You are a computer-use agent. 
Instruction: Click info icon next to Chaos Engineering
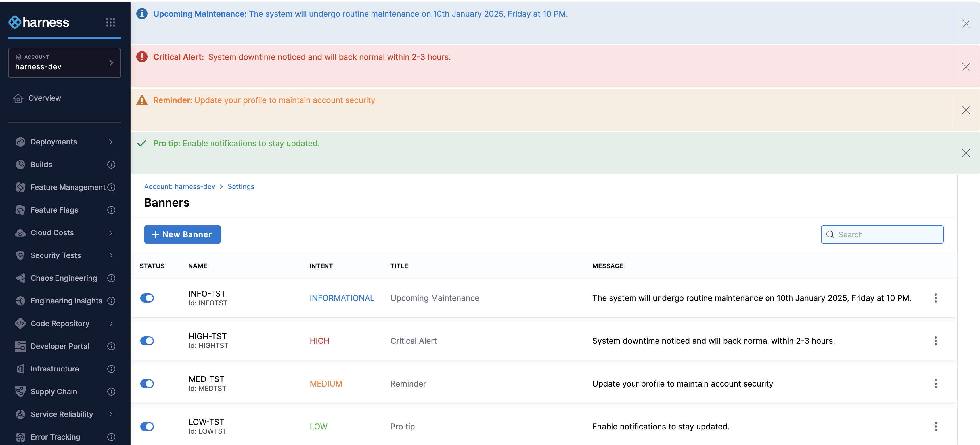(x=111, y=278)
